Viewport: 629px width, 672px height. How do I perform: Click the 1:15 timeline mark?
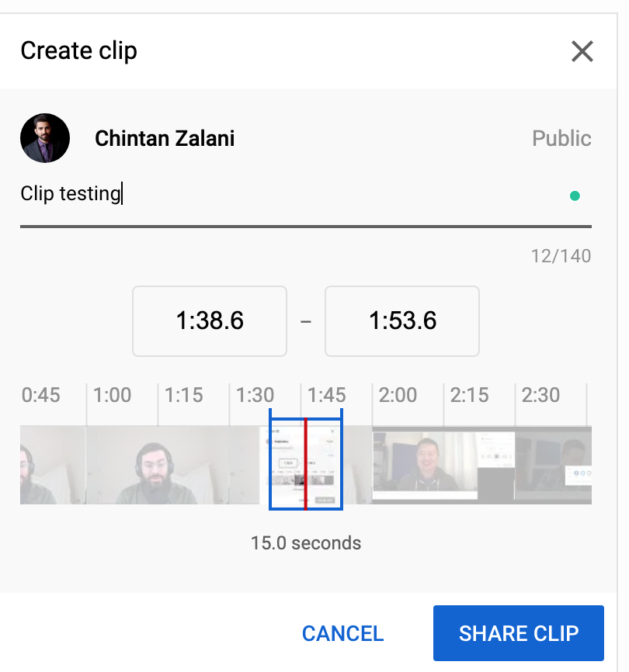(183, 395)
